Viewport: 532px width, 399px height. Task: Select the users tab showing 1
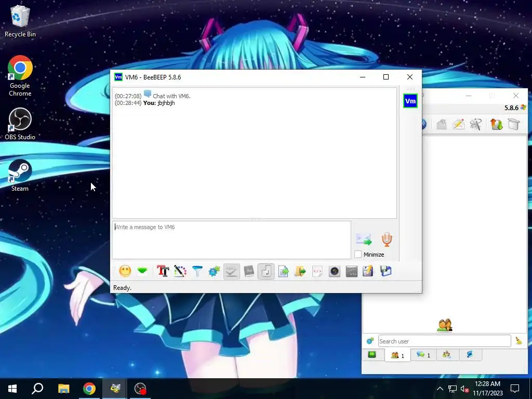click(x=397, y=355)
